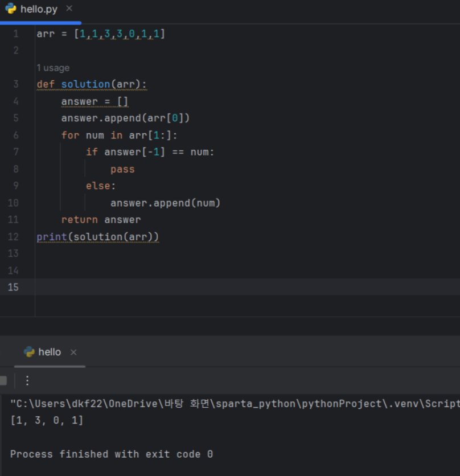The height and width of the screenshot is (476, 460).
Task: Place cursor on empty line 15
Action: (x=248, y=287)
